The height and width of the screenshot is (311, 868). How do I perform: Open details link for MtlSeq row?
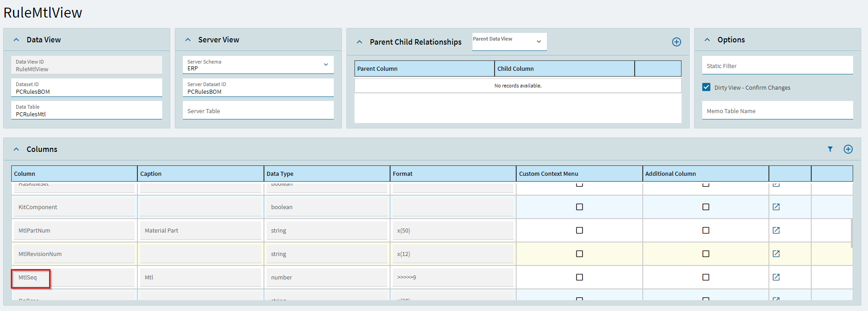tap(776, 277)
